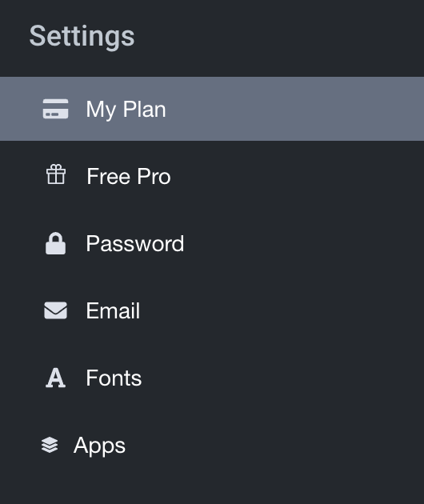Click the 'Email' label text

[113, 310]
